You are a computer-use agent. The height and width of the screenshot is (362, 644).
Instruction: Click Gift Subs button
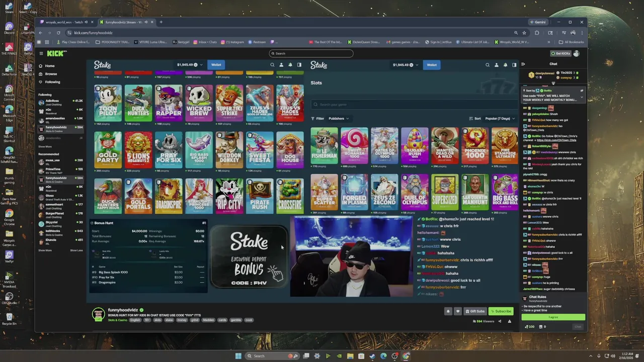coord(475,311)
